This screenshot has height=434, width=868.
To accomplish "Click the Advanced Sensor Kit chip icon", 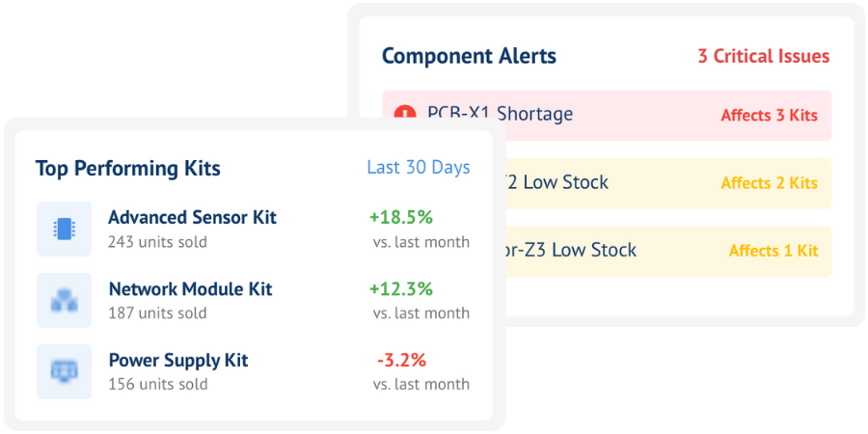I will pos(64,229).
